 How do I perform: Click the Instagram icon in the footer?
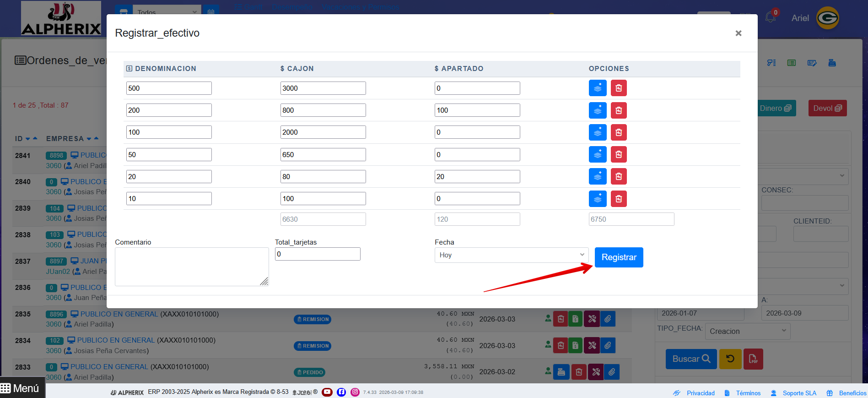(x=355, y=392)
